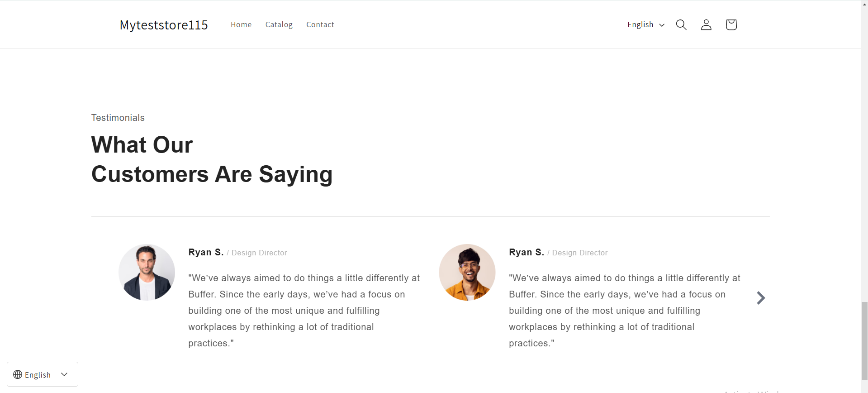Open the Catalog navigation item
868x393 pixels.
click(279, 24)
